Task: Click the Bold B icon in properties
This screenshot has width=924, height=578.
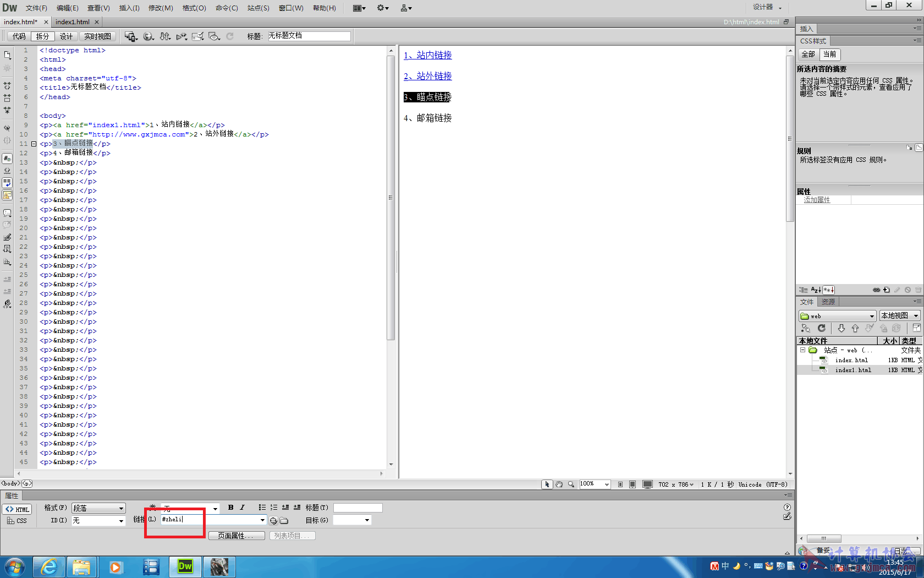Action: [x=230, y=508]
